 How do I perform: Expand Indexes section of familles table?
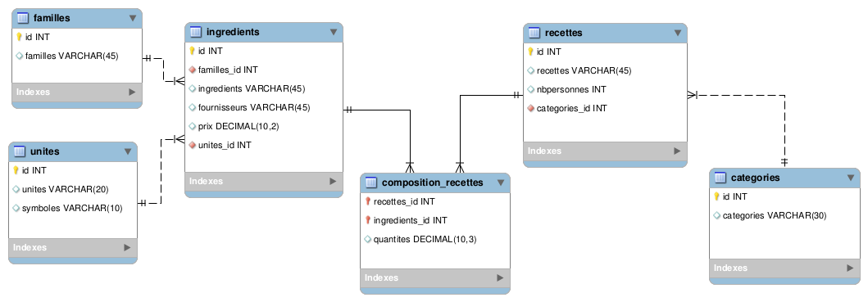[132, 92]
